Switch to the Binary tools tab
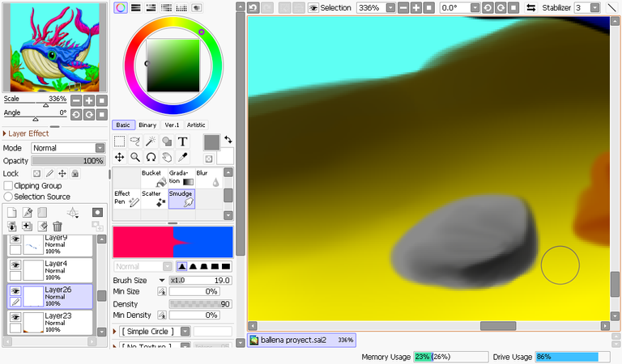Screen dimensions: 622x364 pyautogui.click(x=147, y=125)
